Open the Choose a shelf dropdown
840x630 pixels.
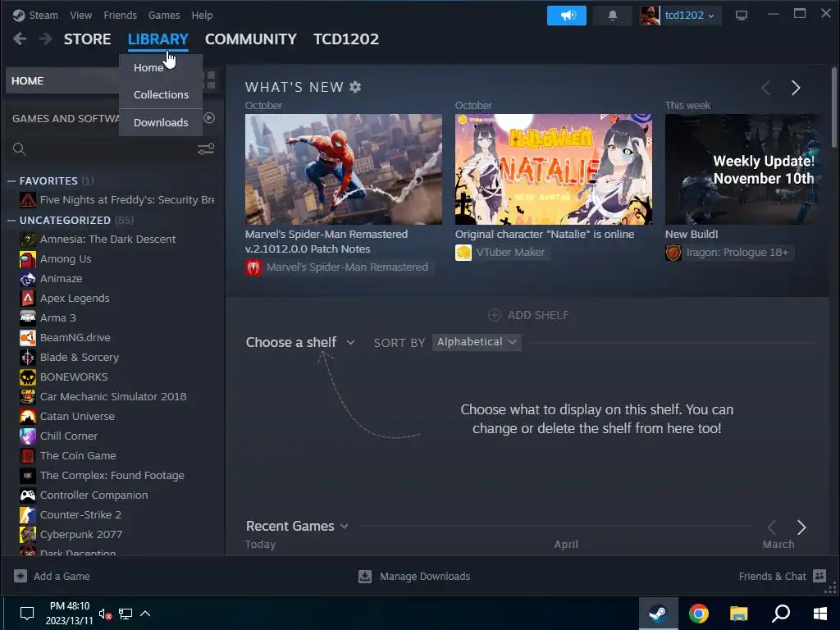click(x=300, y=342)
